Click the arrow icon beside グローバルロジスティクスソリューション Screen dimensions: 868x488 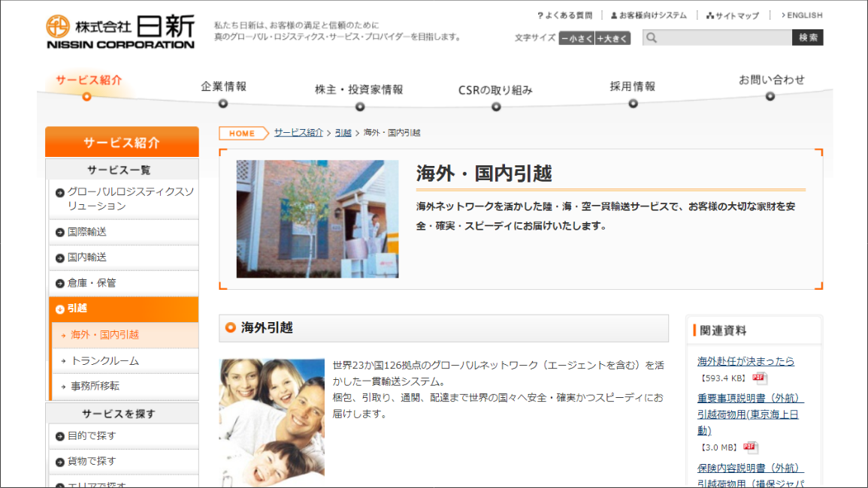tap(60, 192)
